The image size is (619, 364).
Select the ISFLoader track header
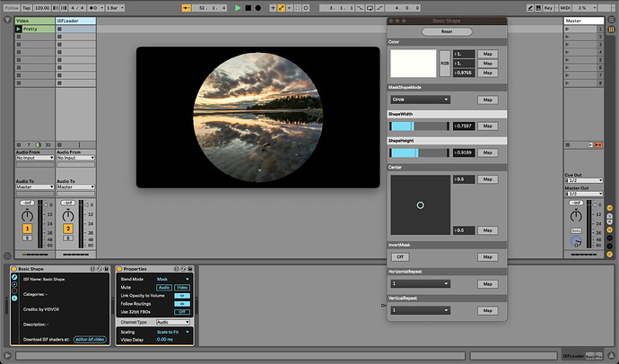tap(75, 20)
